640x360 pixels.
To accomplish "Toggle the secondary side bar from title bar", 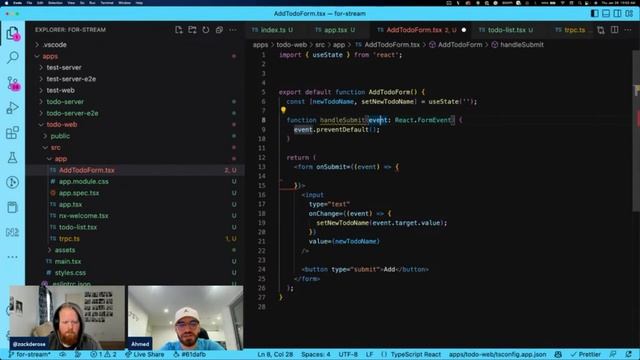I will pyautogui.click(x=618, y=13).
